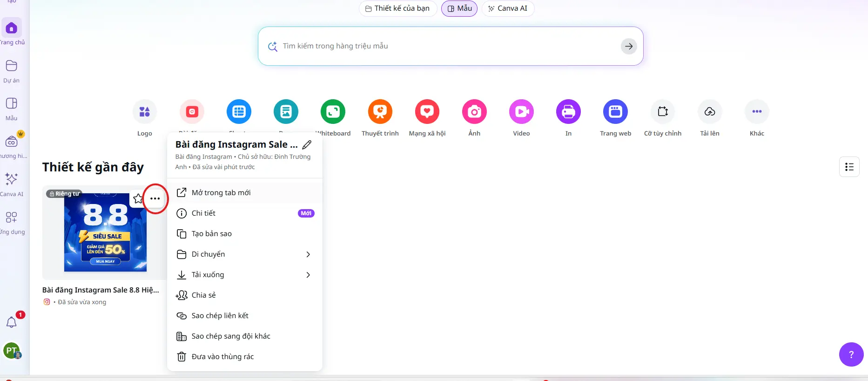The image size is (868, 381).
Task: Open the Tải lên upload icon
Action: 709,112
